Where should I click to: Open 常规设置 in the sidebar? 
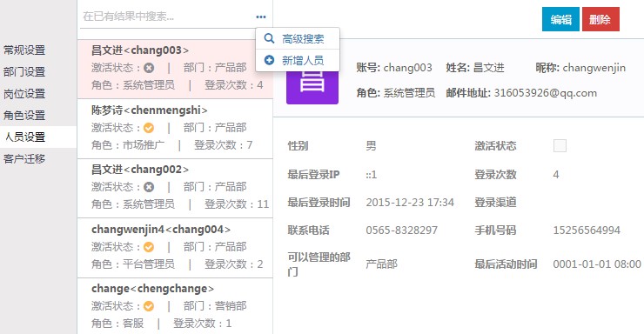(24, 50)
